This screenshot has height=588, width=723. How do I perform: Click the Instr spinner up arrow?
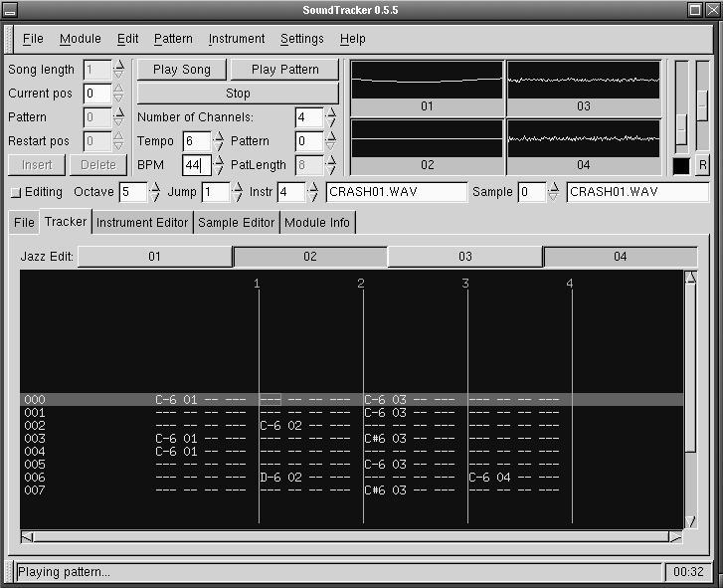[x=314, y=187]
